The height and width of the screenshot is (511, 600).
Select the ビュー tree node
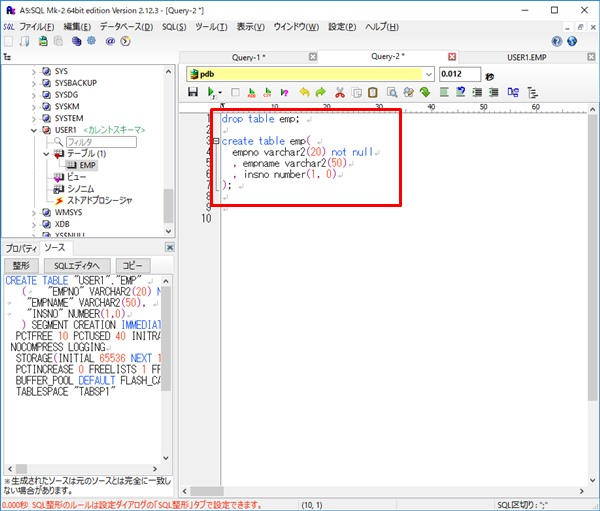[77, 177]
